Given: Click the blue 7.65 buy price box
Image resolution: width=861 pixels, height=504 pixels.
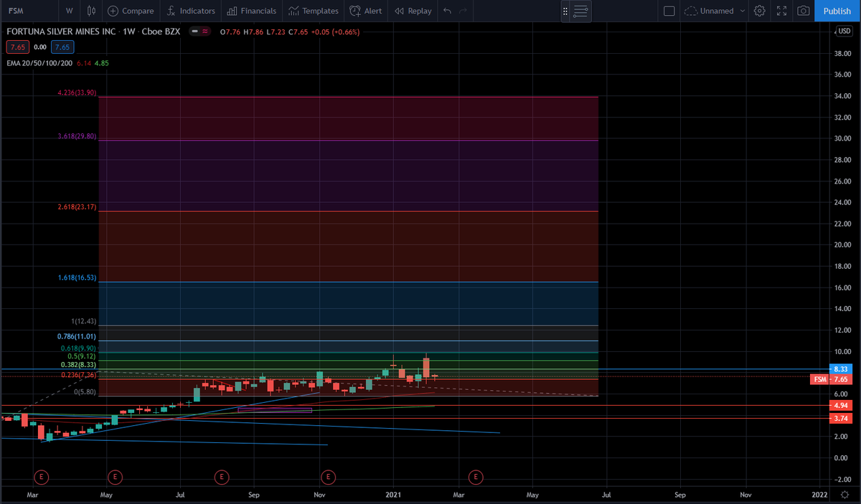Looking at the screenshot, I should (63, 47).
